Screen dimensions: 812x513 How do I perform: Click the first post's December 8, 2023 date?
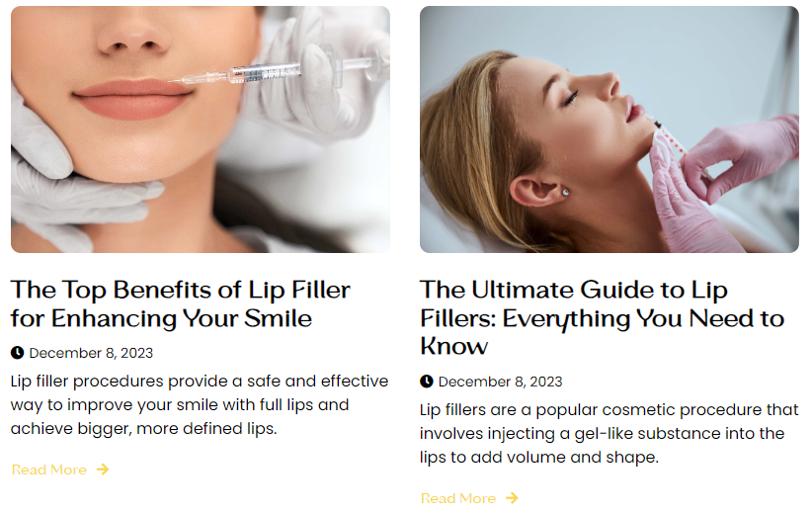pyautogui.click(x=91, y=353)
